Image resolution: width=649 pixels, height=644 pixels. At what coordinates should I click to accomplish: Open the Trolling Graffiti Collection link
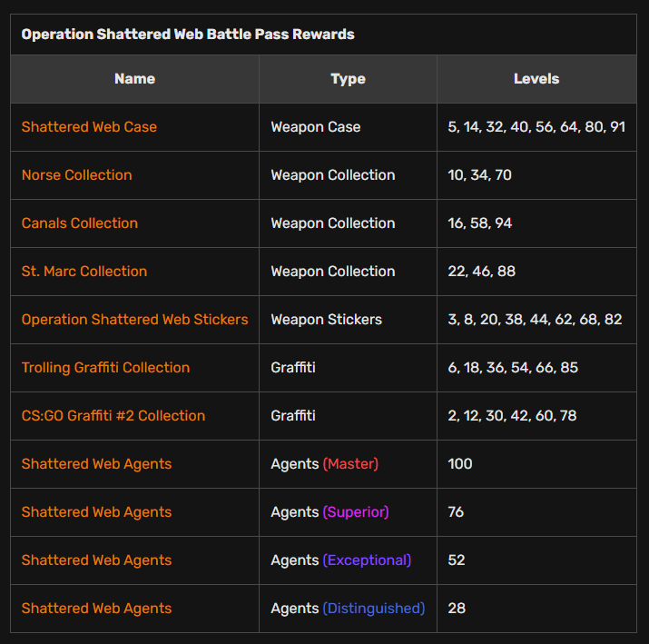point(105,367)
